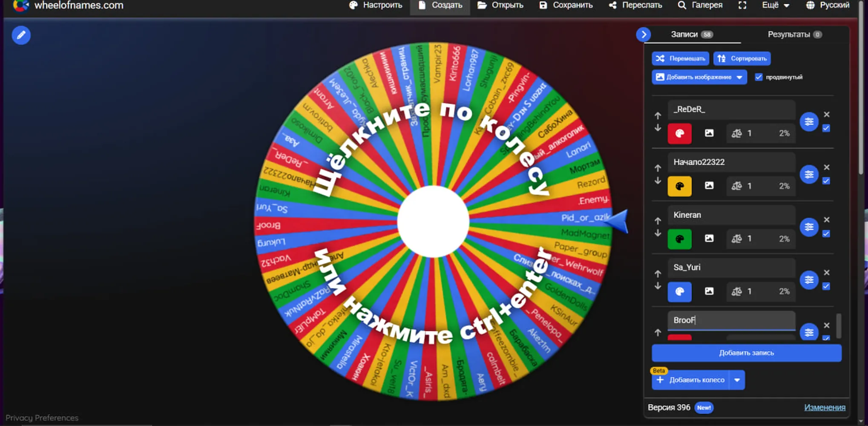Image resolution: width=868 pixels, height=426 pixels.
Task: Click the blue pencil edit icon
Action: [x=21, y=35]
